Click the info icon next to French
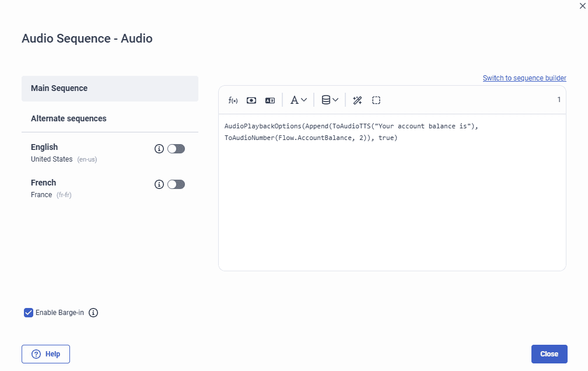Screen dimensions: 588x371 [159, 184]
